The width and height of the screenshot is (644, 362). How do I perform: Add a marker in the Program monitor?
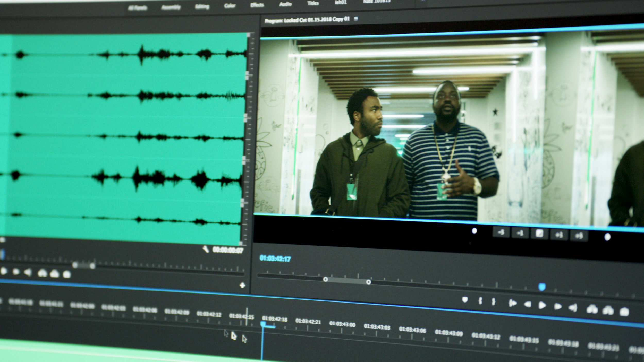pos(465,299)
